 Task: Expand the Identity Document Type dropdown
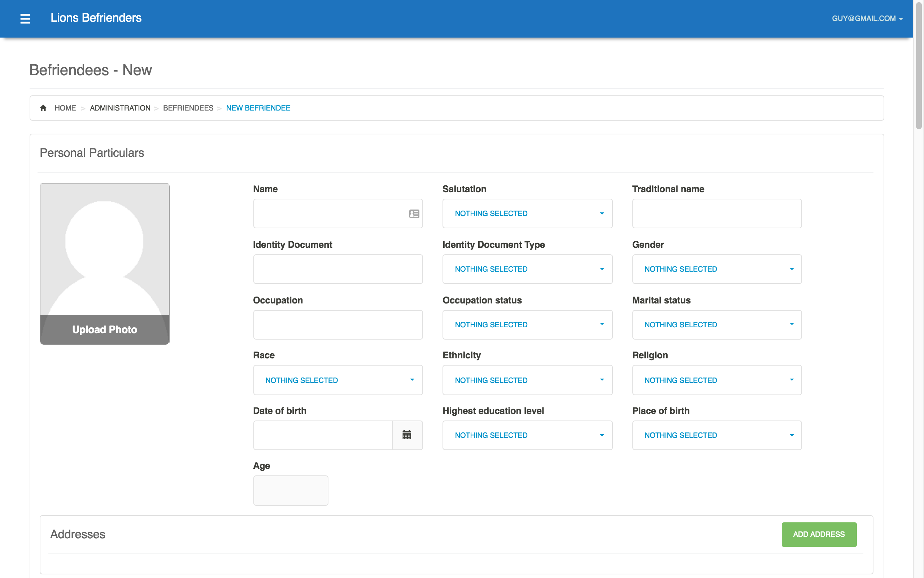[527, 269]
